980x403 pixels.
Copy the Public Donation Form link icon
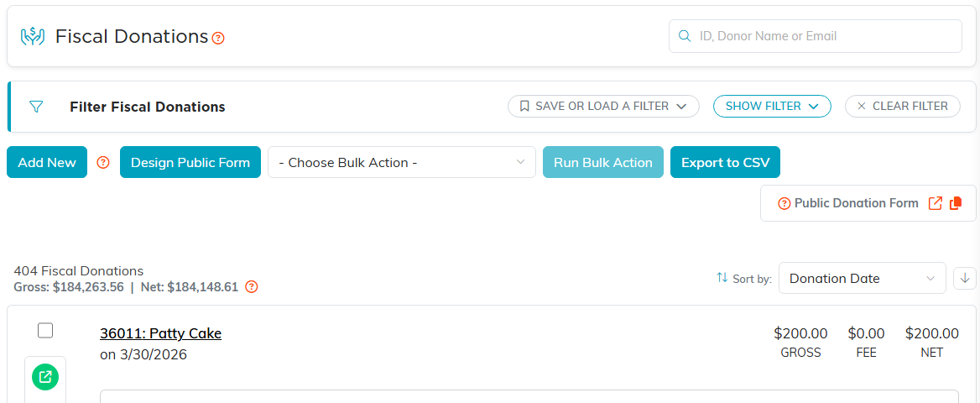[956, 203]
